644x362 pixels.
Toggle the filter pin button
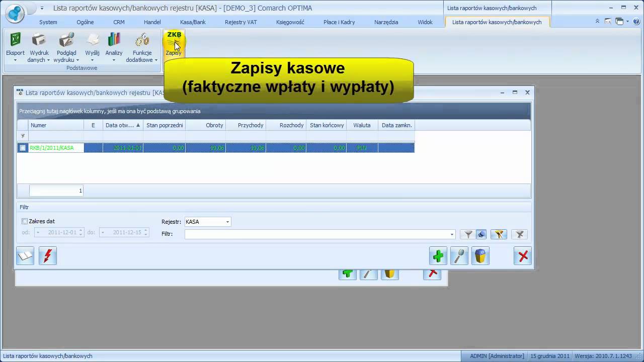[x=481, y=234]
